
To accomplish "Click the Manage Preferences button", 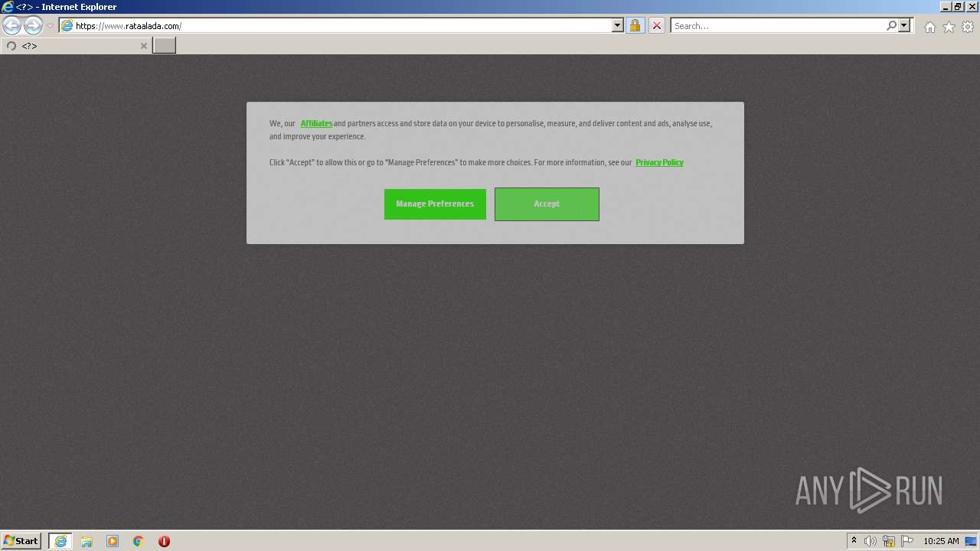I will (x=435, y=204).
